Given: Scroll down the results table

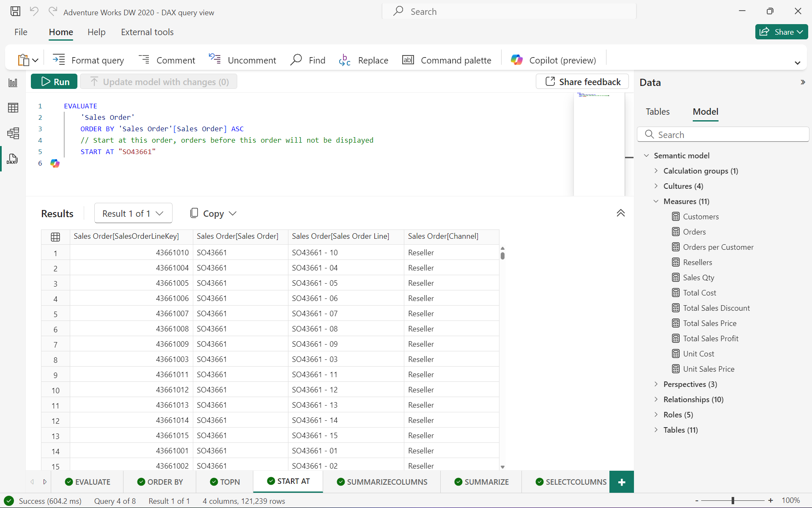Looking at the screenshot, I should 502,466.
